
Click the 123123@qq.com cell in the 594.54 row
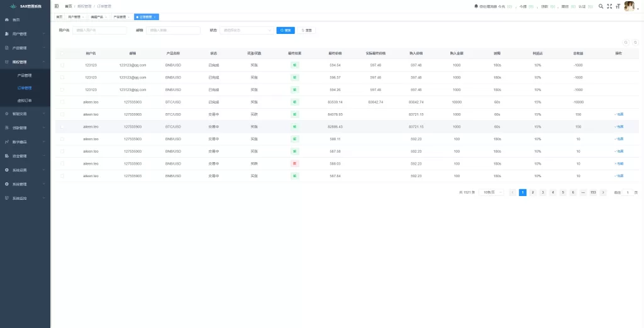[x=133, y=65]
